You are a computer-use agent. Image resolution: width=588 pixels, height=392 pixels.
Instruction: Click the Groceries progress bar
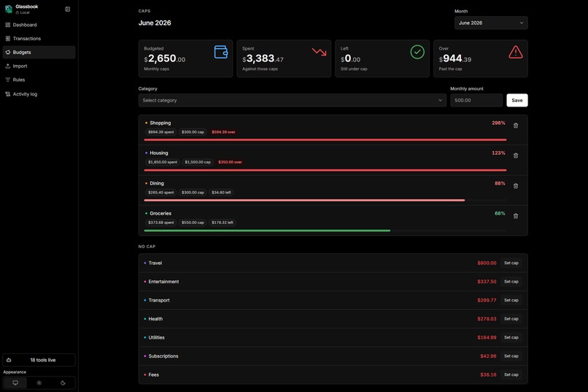point(325,231)
